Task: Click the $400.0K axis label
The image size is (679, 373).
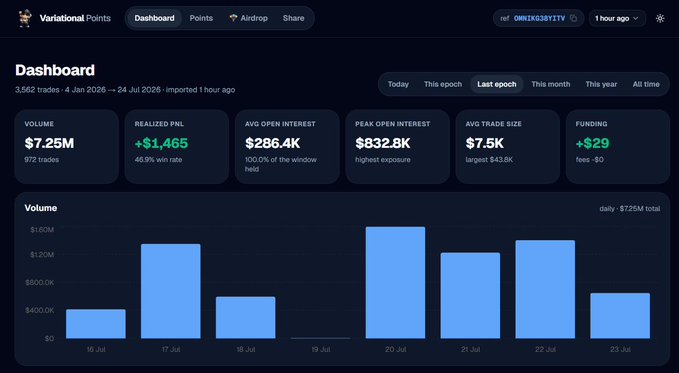Action: [x=40, y=310]
